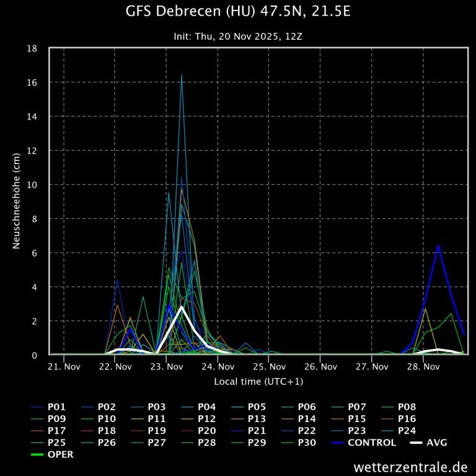
Task: Click the Neuschneehöhe (cm) y-axis label
Action: click(17, 201)
